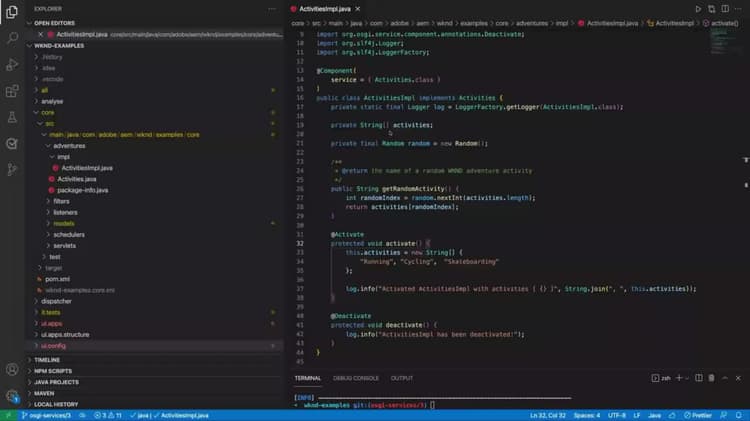Expand the analyse folder
Image resolution: width=750 pixels, height=421 pixels.
click(52, 101)
